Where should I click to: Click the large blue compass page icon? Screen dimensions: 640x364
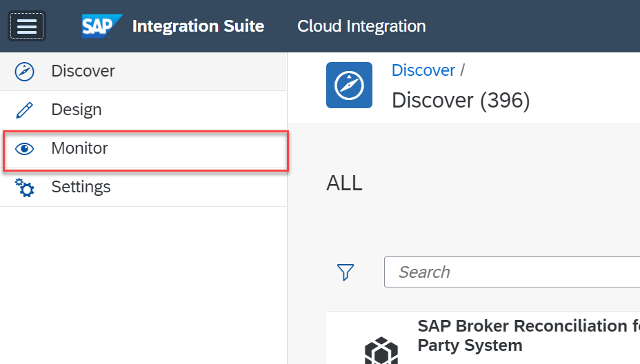(x=349, y=85)
